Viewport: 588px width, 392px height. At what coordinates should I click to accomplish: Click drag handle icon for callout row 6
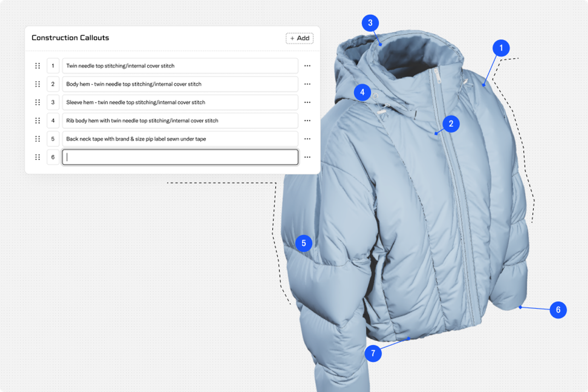click(x=38, y=157)
